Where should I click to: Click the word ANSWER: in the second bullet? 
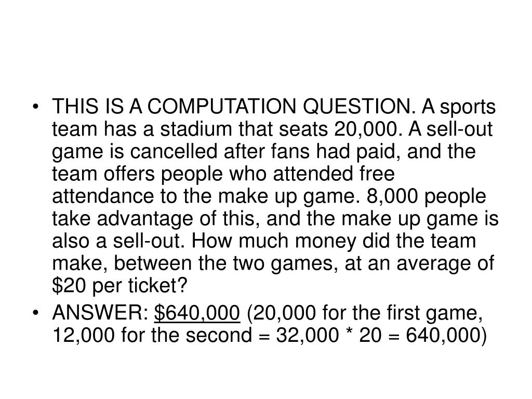(100, 312)
